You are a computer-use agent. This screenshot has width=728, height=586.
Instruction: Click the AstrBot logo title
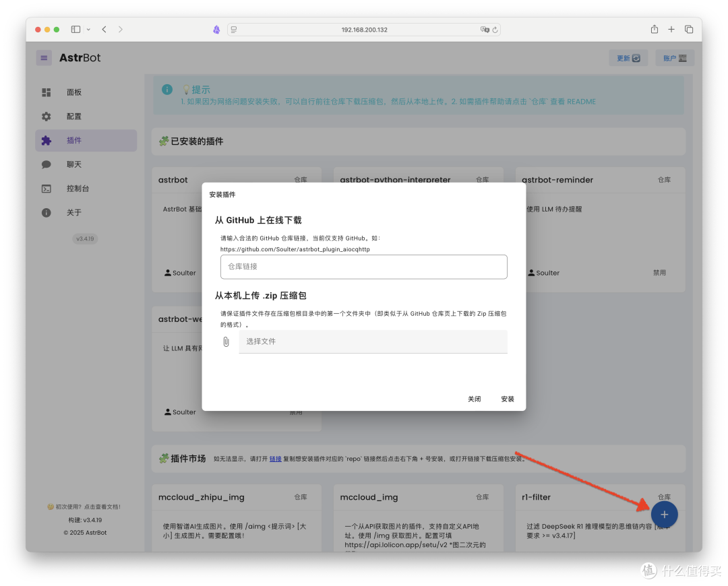[80, 58]
